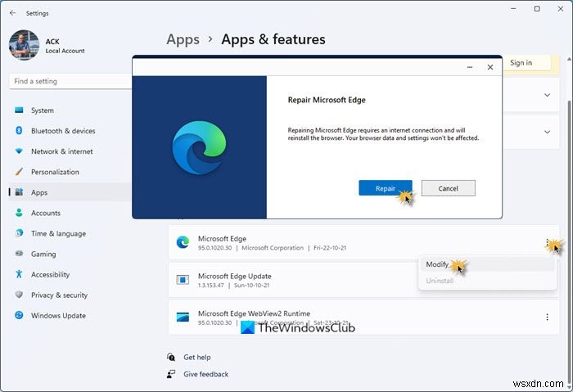Viewport: 573px width, 392px height.
Task: Click the Time & language globe icon
Action: [x=19, y=233]
